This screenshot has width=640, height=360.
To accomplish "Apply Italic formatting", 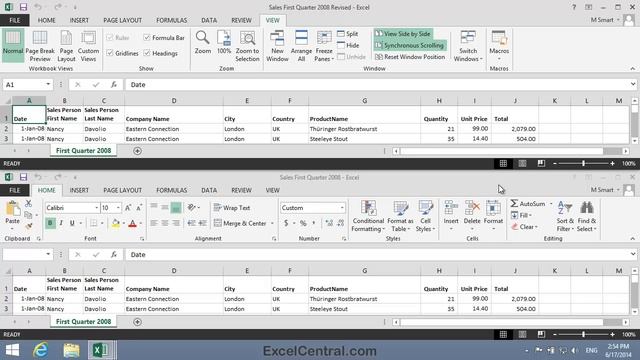I will point(61,223).
